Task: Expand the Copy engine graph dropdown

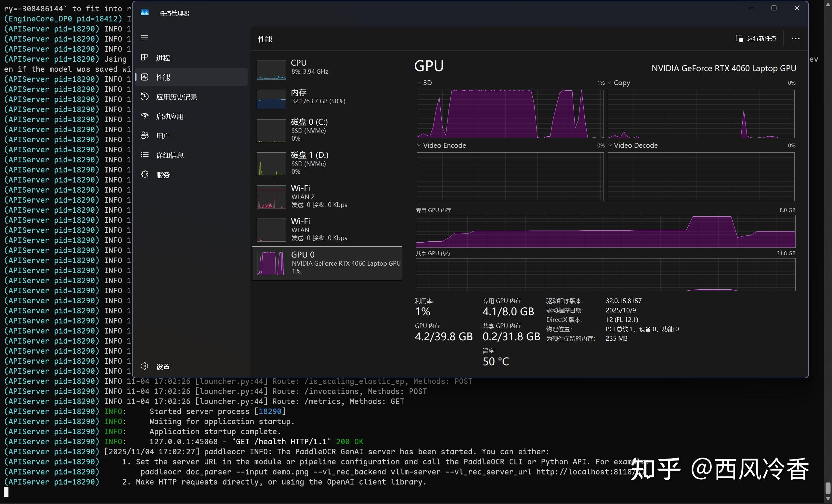Action: pos(610,83)
